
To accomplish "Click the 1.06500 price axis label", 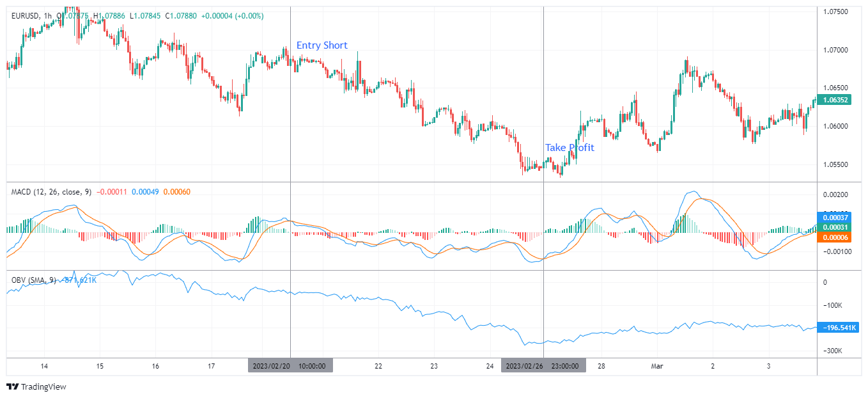I will tap(835, 88).
